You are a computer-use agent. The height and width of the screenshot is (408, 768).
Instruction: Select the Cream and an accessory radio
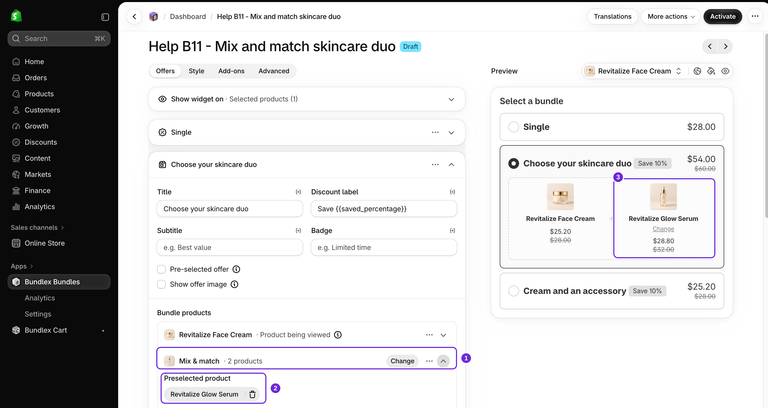(513, 291)
